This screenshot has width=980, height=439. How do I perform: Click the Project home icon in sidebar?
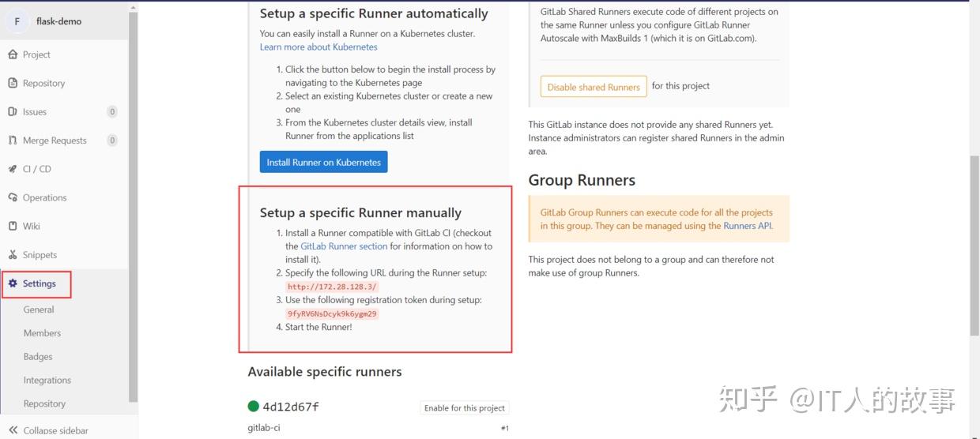[x=13, y=54]
